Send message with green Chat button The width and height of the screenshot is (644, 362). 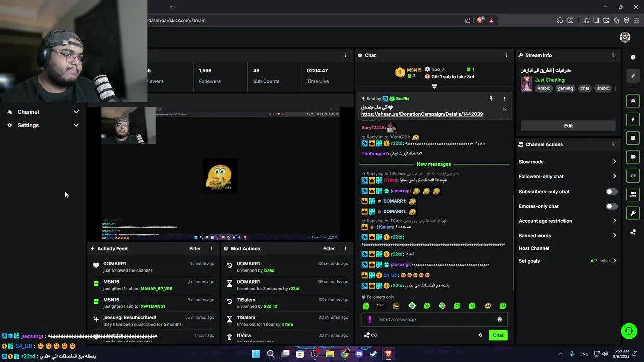tap(498, 335)
